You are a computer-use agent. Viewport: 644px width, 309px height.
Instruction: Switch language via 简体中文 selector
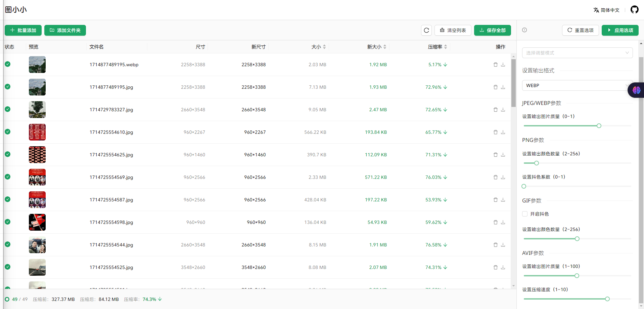pos(606,10)
